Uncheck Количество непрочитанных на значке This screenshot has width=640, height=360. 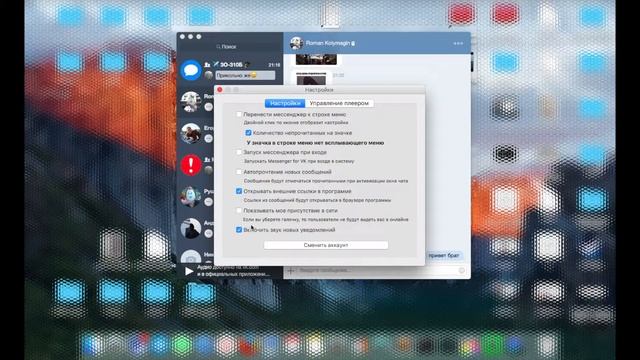pos(248,133)
